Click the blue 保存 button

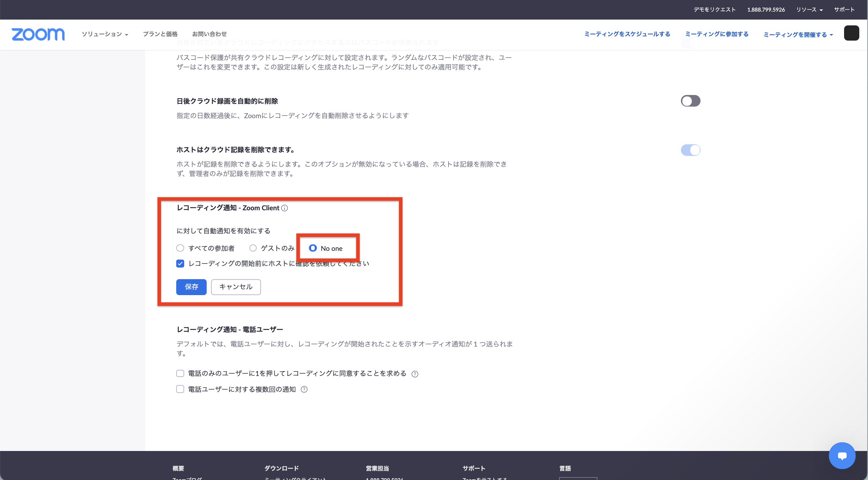[191, 287]
